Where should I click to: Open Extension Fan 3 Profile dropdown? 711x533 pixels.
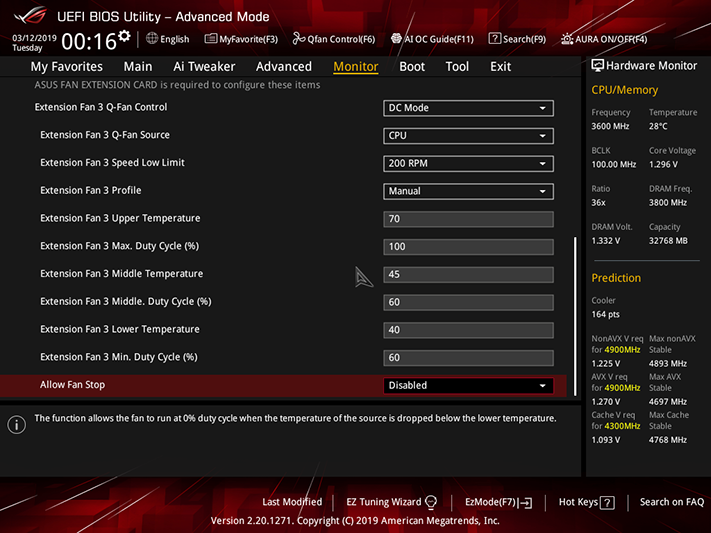(x=468, y=191)
